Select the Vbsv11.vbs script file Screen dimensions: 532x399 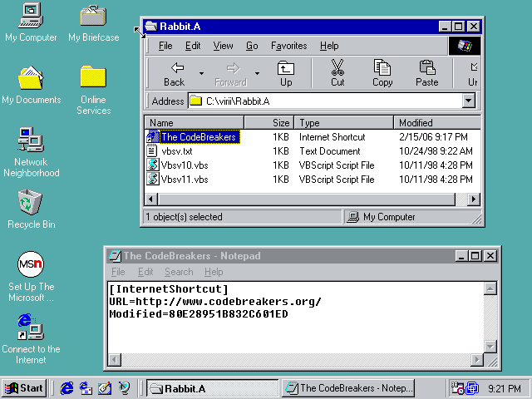pyautogui.click(x=177, y=180)
